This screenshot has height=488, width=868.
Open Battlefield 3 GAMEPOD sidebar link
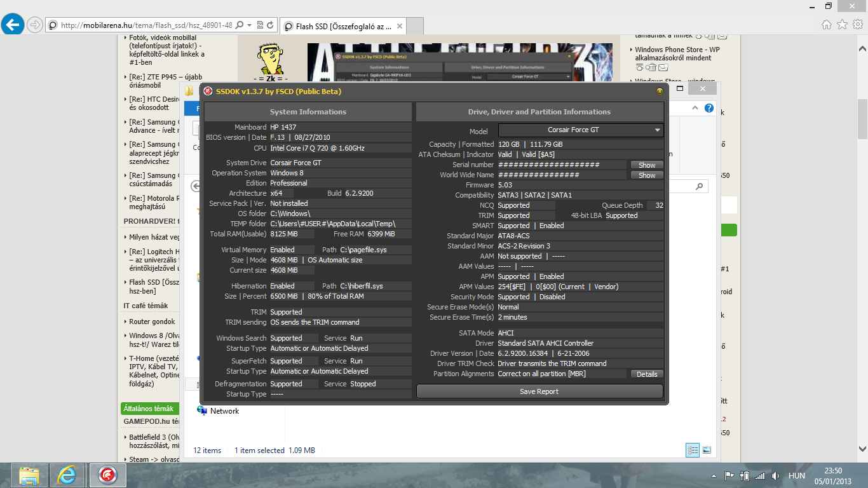tap(156, 442)
